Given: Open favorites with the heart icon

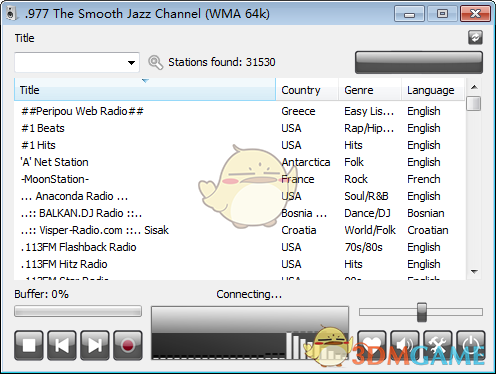Looking at the screenshot, I should [372, 345].
